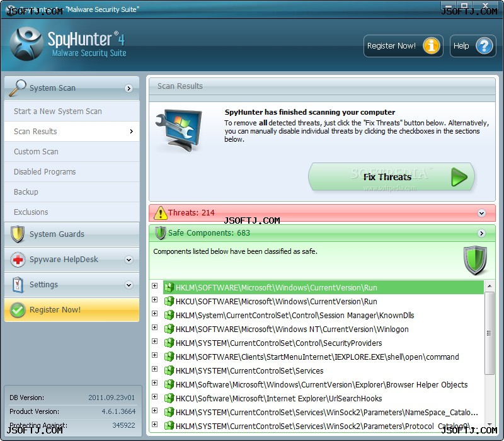Click the SpyHunter logo icon
Screen dimensions: 504x441
coord(26,44)
